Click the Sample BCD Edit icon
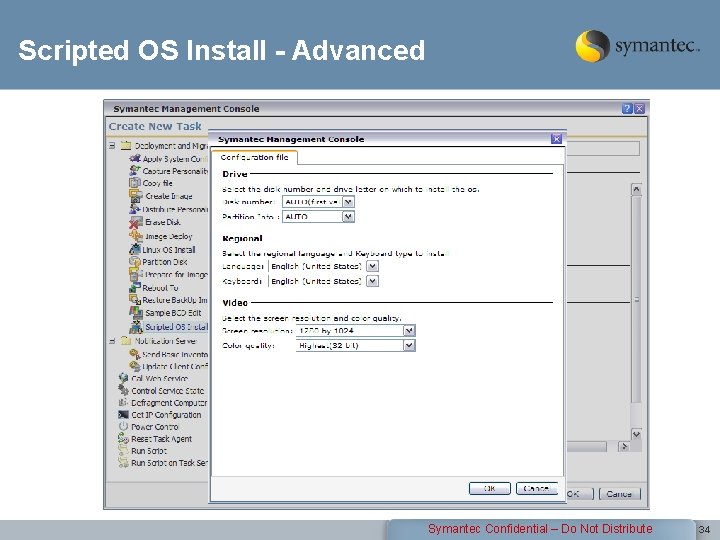The width and height of the screenshot is (720, 540). click(136, 313)
